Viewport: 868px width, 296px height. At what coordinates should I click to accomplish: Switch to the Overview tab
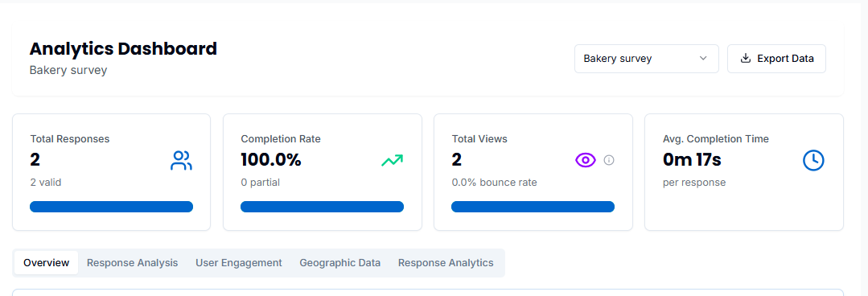point(47,263)
